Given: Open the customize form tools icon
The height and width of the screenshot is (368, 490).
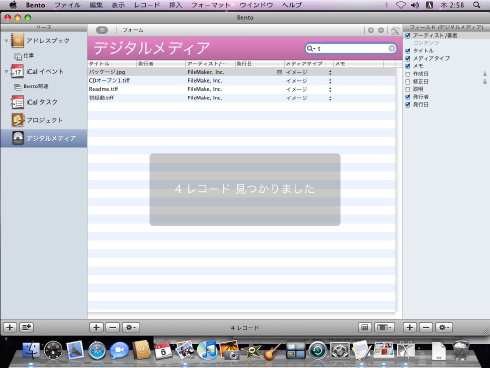Looking at the screenshot, I should point(395,30).
